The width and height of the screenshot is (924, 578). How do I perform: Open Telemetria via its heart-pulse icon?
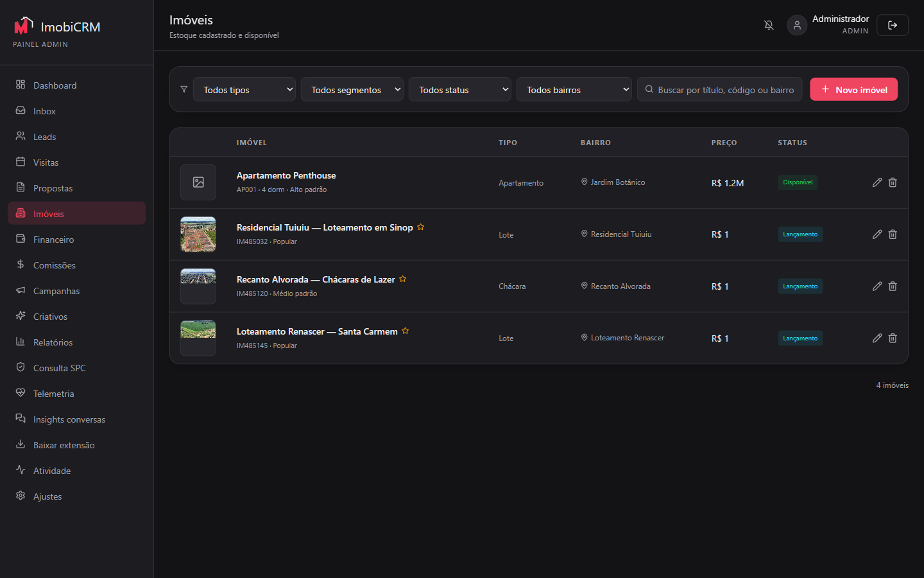click(x=21, y=393)
